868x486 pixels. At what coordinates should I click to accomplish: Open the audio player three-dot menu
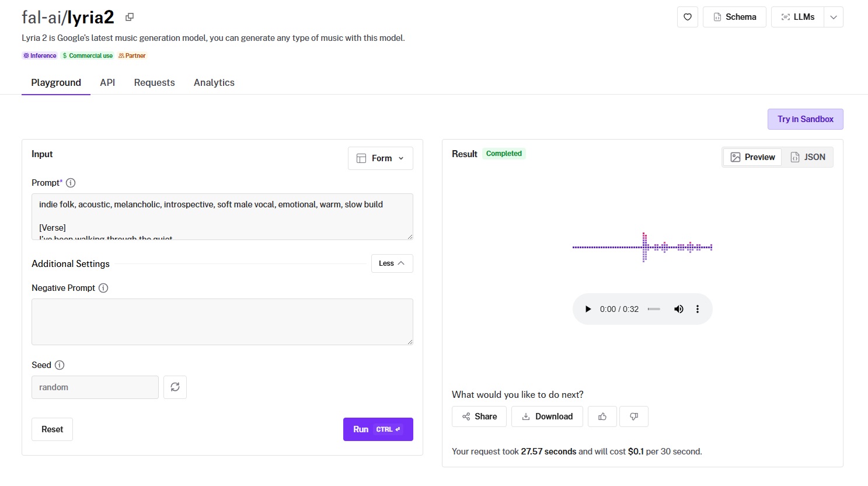[698, 309]
